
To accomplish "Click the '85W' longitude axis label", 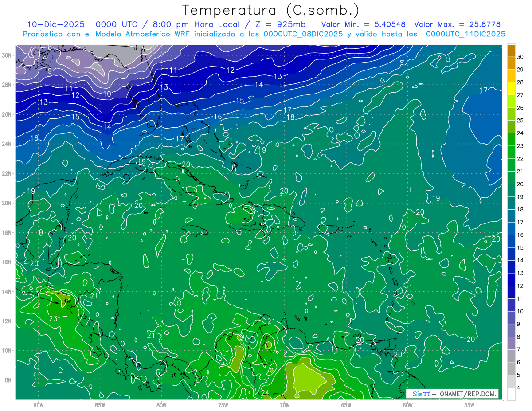I will coord(100,405).
